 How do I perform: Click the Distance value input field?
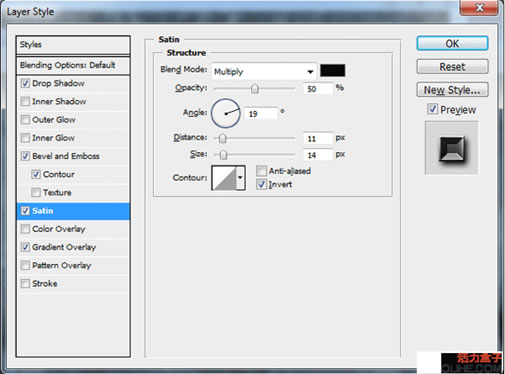pos(318,138)
